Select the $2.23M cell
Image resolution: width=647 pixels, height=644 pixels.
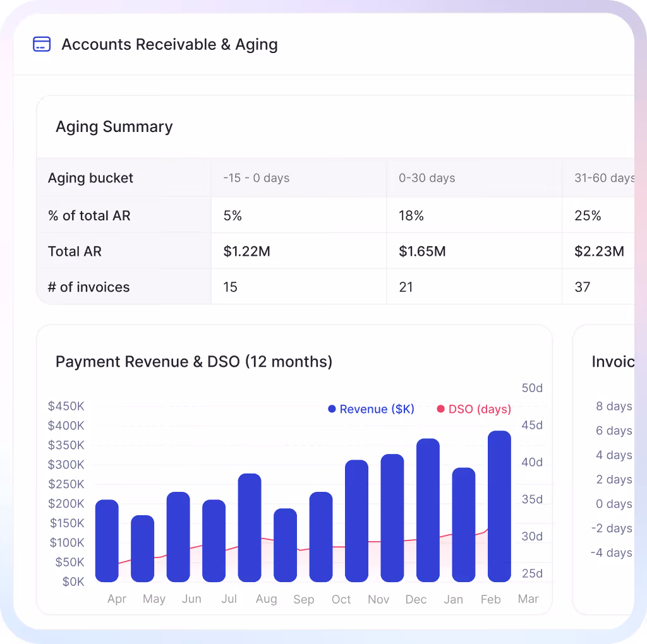[x=599, y=251]
